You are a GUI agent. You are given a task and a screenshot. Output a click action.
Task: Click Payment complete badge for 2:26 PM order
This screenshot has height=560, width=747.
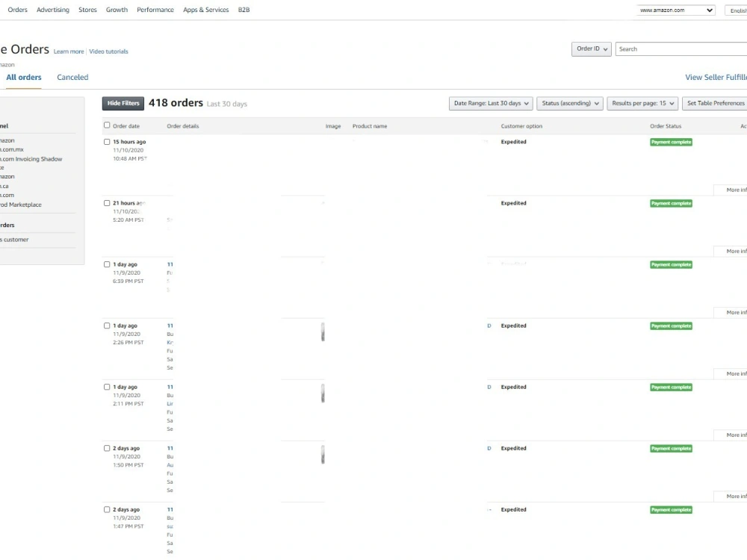pyautogui.click(x=672, y=326)
